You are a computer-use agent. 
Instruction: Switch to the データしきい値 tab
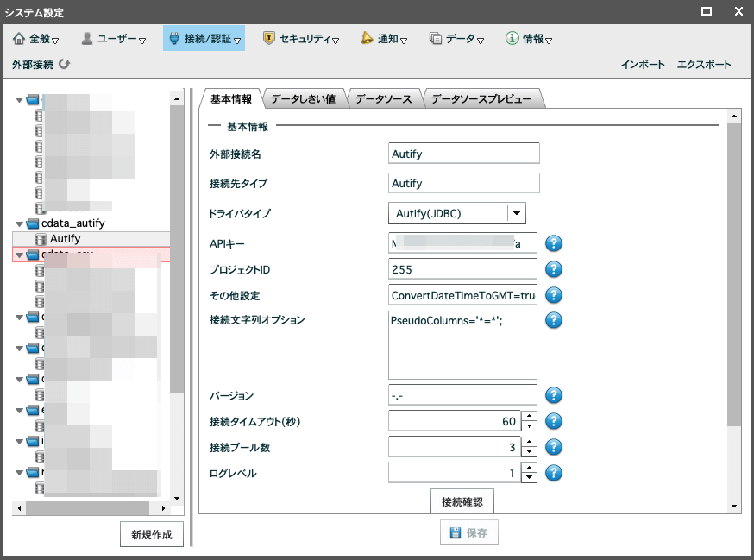click(x=303, y=98)
